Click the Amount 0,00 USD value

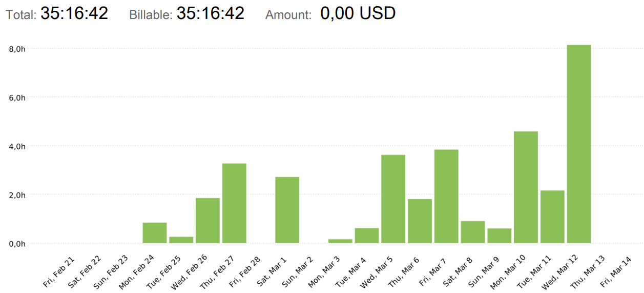[x=358, y=13]
